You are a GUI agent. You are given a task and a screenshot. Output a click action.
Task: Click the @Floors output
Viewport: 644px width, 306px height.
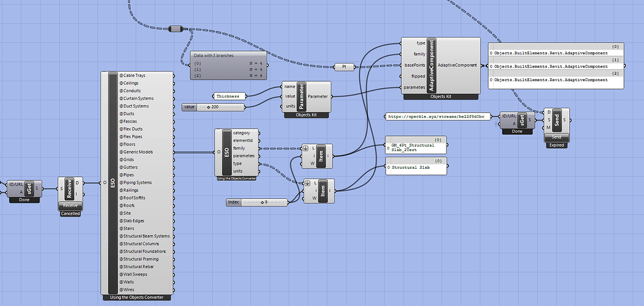pos(127,144)
